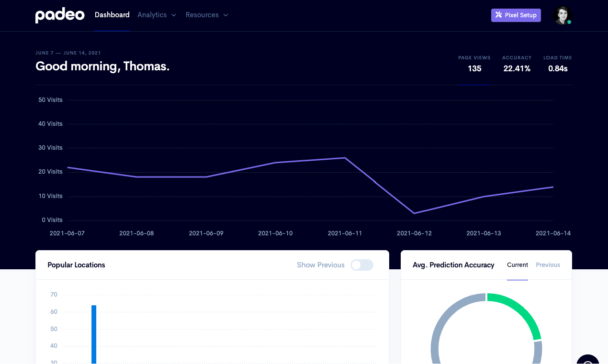Click the Popular Locations heading
Screen dimensions: 608x364
[x=76, y=265]
